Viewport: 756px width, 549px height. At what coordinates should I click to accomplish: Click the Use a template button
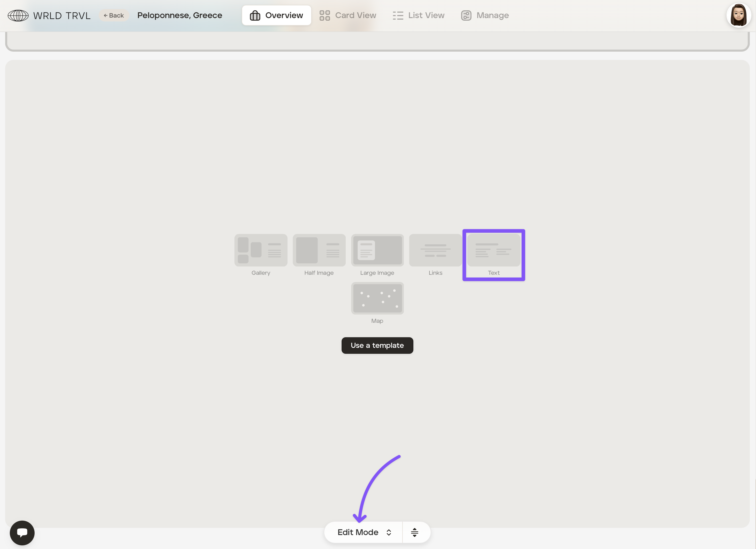coord(377,345)
